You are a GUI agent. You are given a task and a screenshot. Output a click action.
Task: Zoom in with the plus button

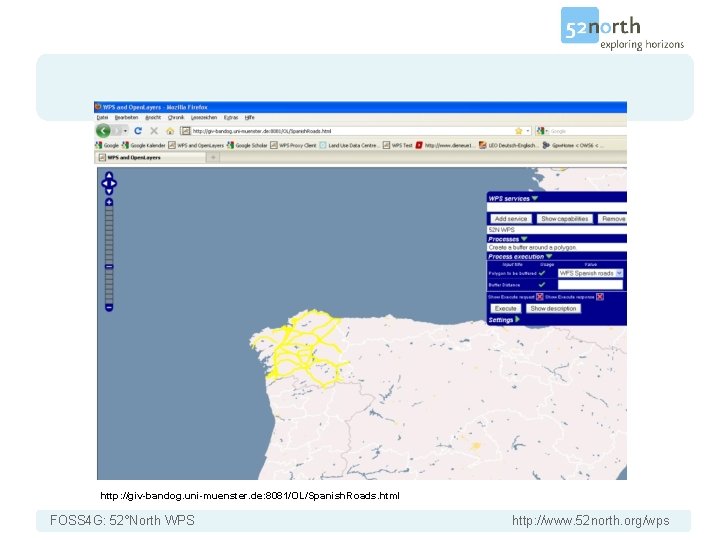pyautogui.click(x=109, y=202)
